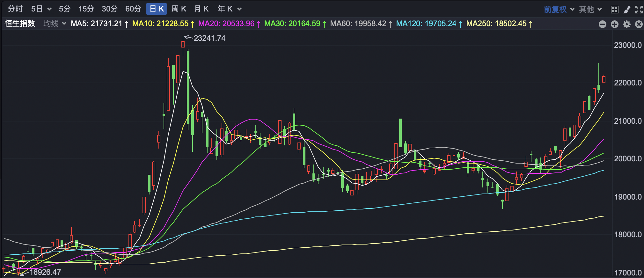Click the minus zoom-out circle icon
The height and width of the screenshot is (278, 644).
coord(602,24)
